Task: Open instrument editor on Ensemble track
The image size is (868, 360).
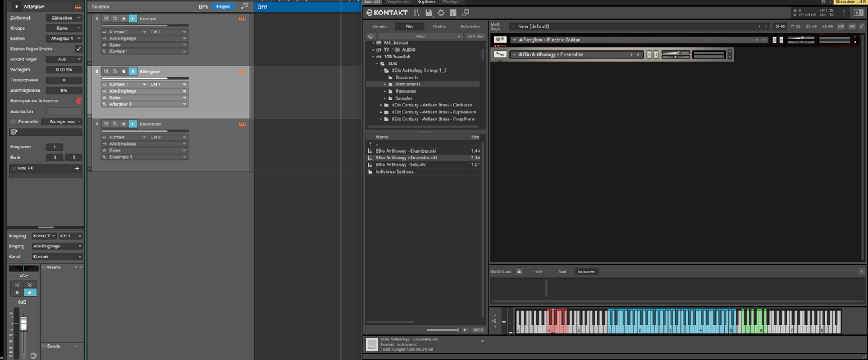Action: point(242,124)
